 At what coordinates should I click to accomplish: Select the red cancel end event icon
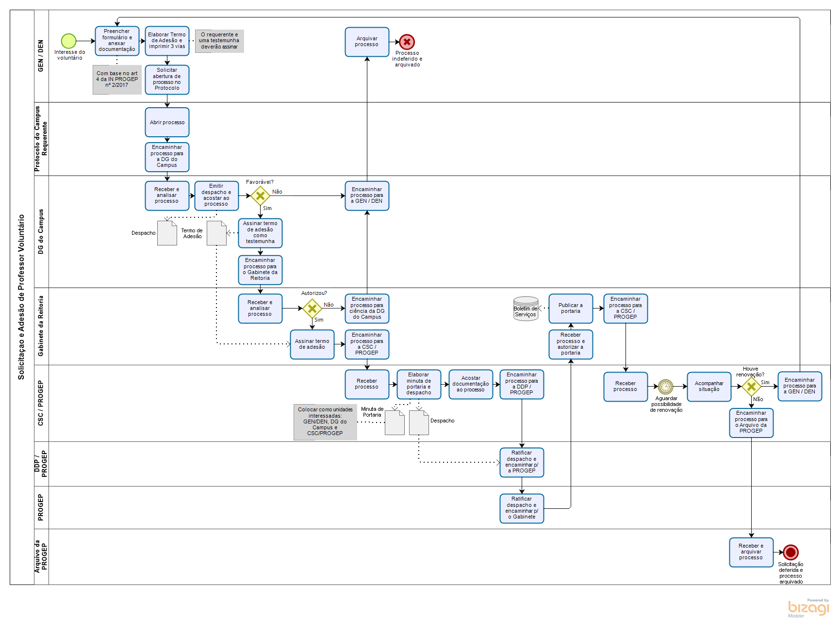coord(407,42)
